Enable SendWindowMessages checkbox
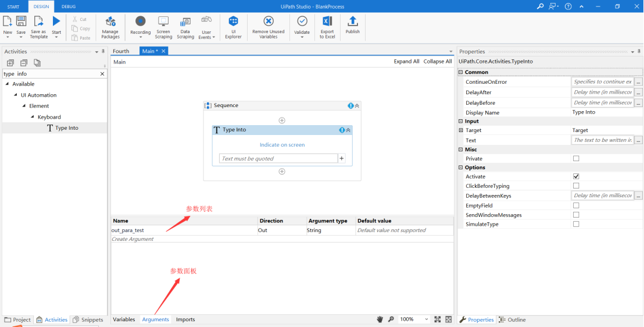Image resolution: width=644 pixels, height=327 pixels. 576,215
